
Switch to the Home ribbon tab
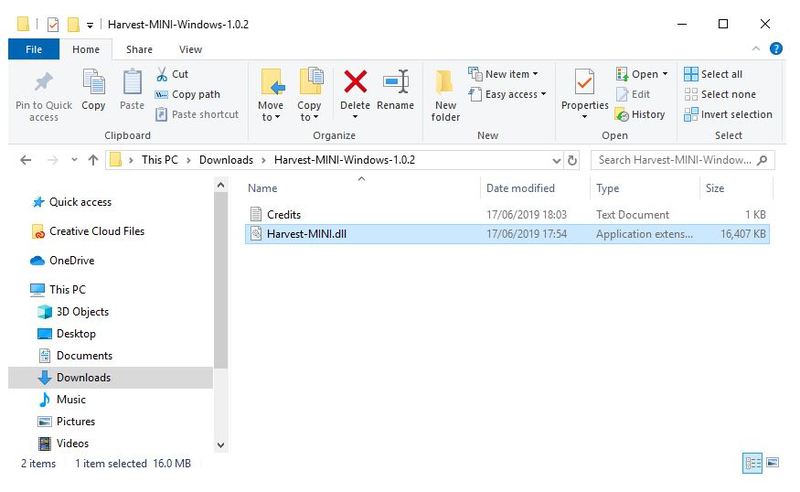click(x=86, y=50)
